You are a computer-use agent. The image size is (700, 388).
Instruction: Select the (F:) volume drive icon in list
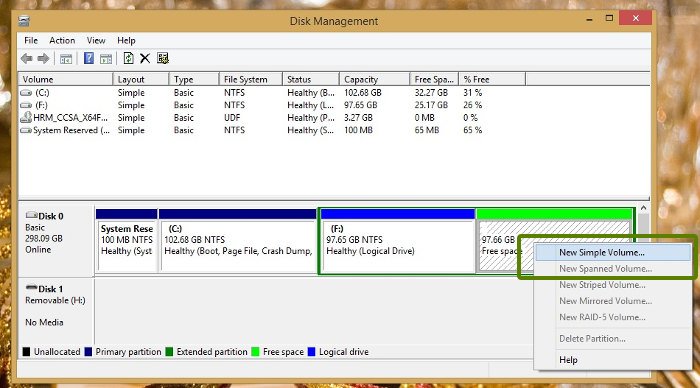[26, 105]
